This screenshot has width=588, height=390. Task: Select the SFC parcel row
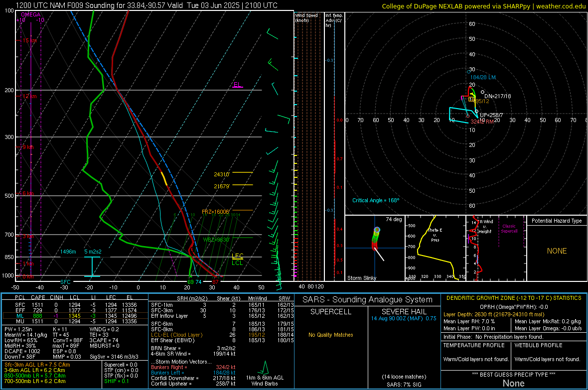click(75, 305)
